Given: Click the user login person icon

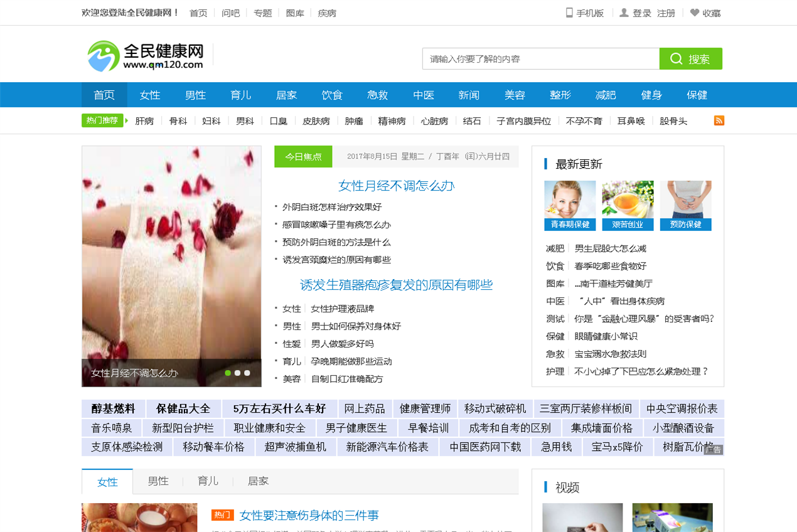Looking at the screenshot, I should click(624, 13).
